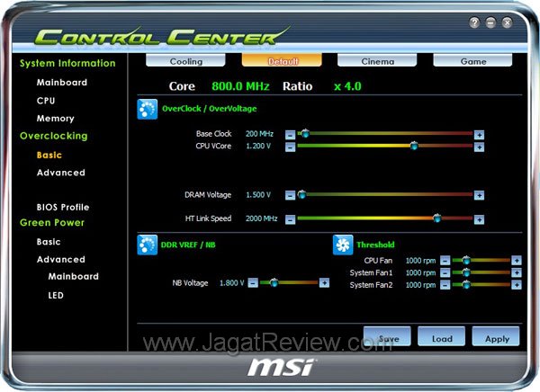The image size is (540, 392).
Task: Click the DRAM Voltage slider handle
Action: click(302, 194)
